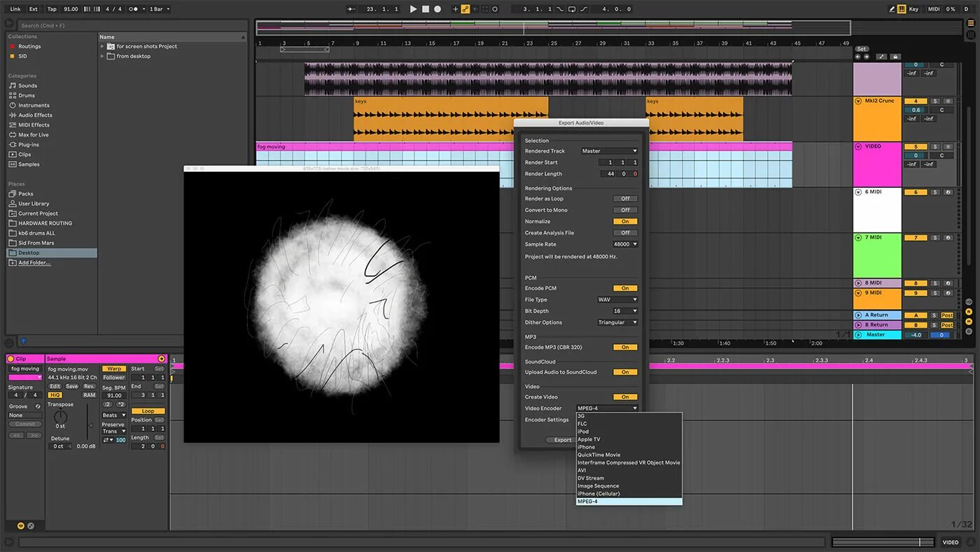Screen dimensions: 980x552
Task: Toggle the Warp button in Sample box
Action: (114, 368)
